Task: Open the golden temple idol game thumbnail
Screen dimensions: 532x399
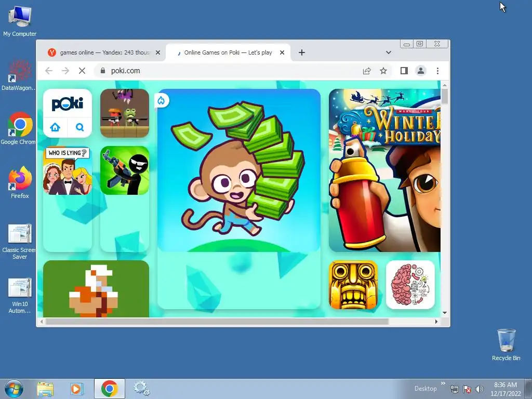Action: pyautogui.click(x=353, y=285)
